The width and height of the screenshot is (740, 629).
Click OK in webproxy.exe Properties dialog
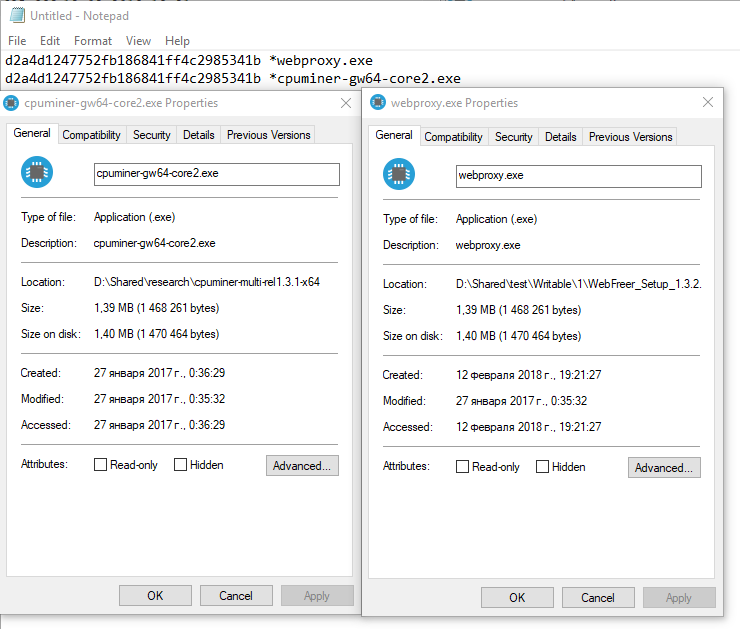coord(517,597)
